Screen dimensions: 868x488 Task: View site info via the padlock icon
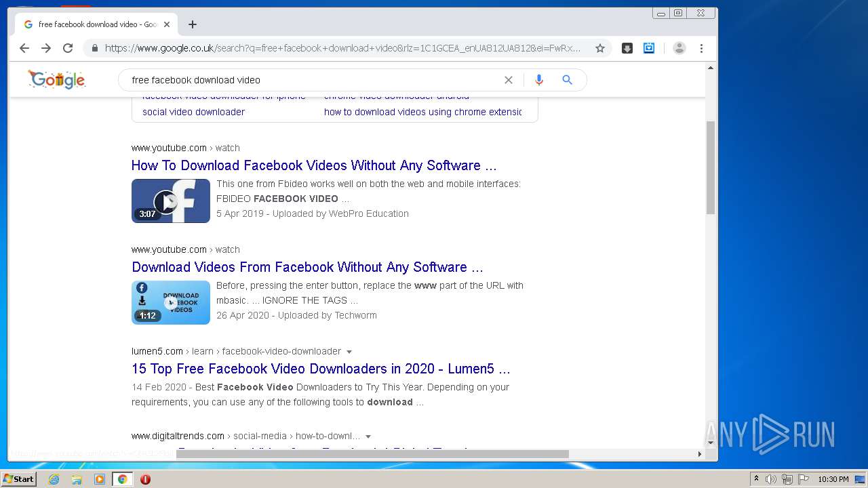tap(94, 48)
